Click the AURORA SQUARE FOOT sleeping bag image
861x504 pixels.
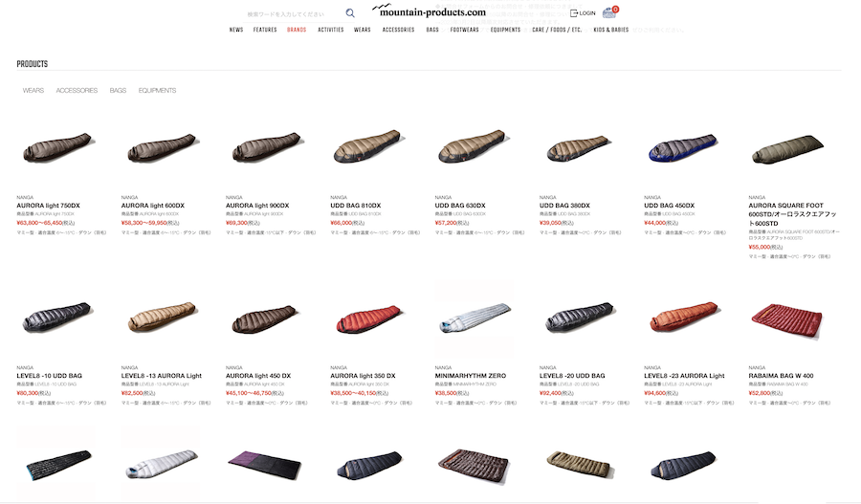(787, 149)
